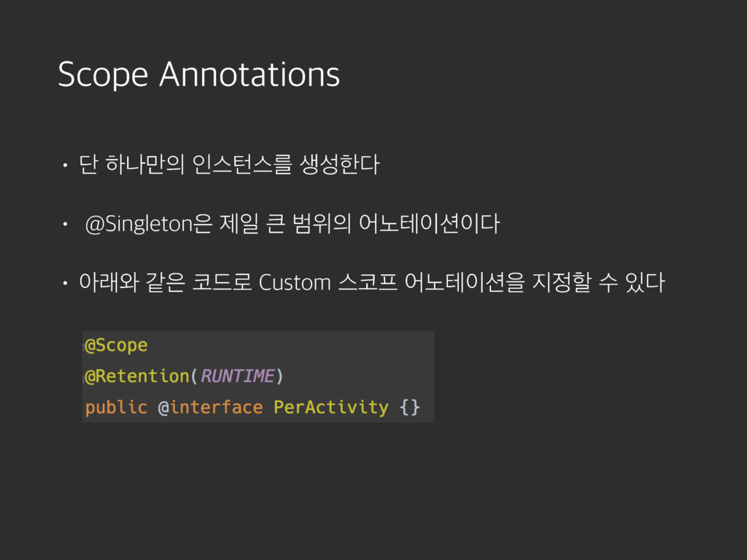The height and width of the screenshot is (560, 747).
Task: Click the empty curly braces after PerActivity
Action: [409, 407]
